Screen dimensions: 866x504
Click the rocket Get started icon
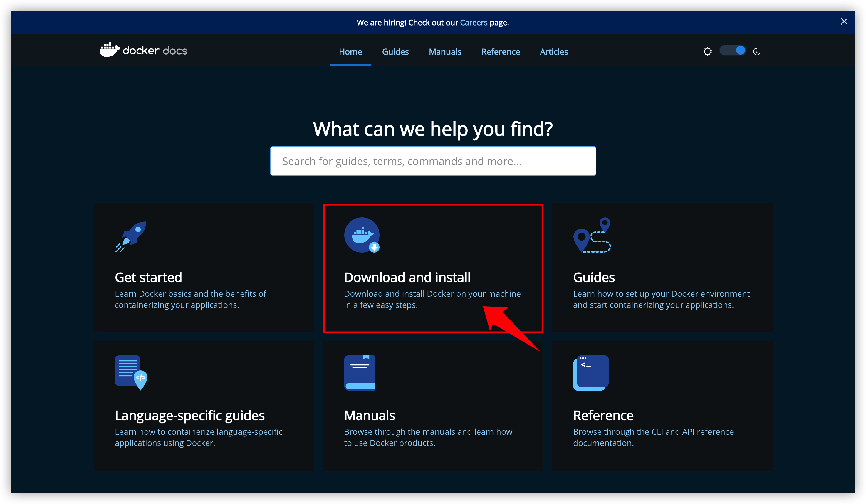131,236
